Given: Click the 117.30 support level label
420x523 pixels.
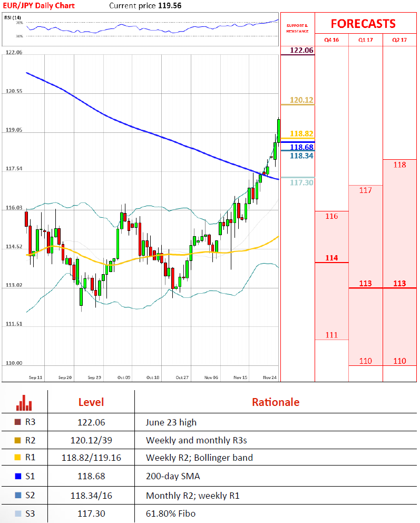Looking at the screenshot, I should click(301, 182).
